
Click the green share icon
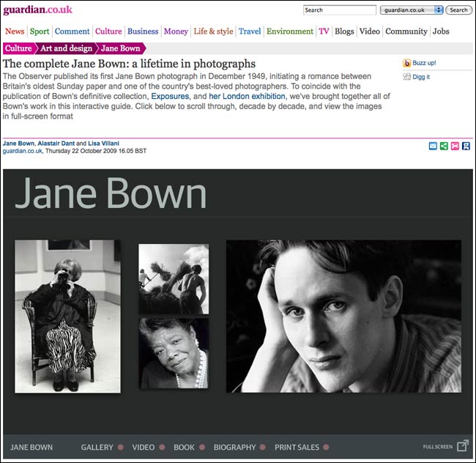(x=444, y=146)
